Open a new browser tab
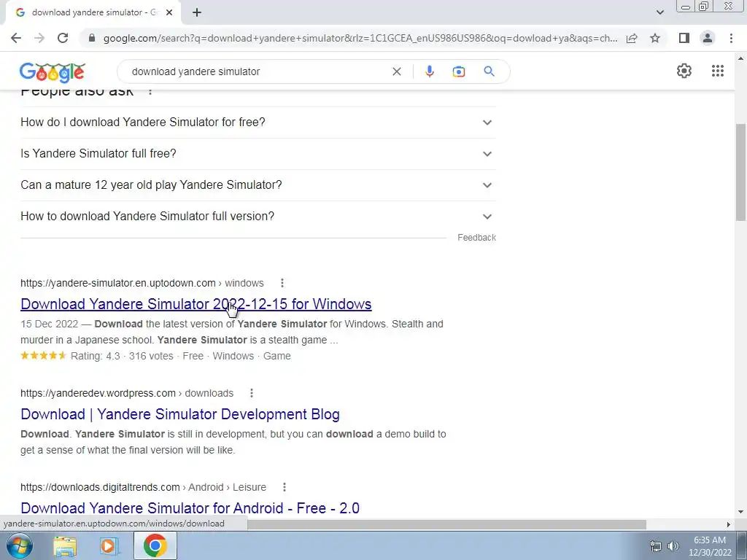 tap(197, 13)
